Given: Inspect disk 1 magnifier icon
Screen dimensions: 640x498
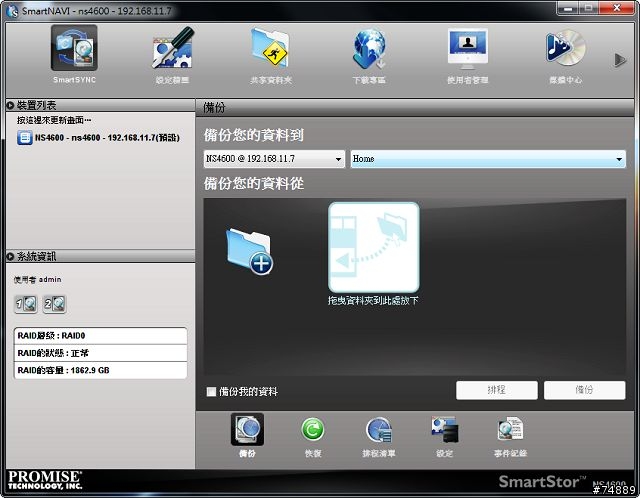Looking at the screenshot, I should tap(26, 304).
